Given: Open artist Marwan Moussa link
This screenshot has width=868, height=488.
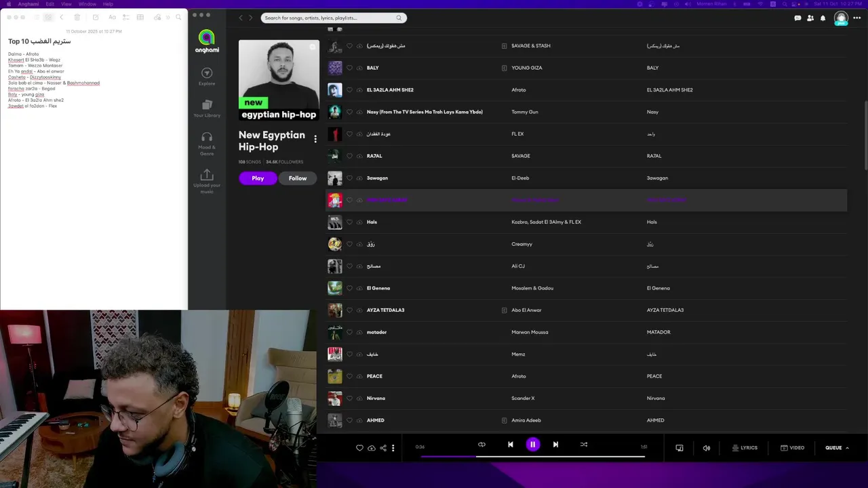Looking at the screenshot, I should pyautogui.click(x=530, y=332).
